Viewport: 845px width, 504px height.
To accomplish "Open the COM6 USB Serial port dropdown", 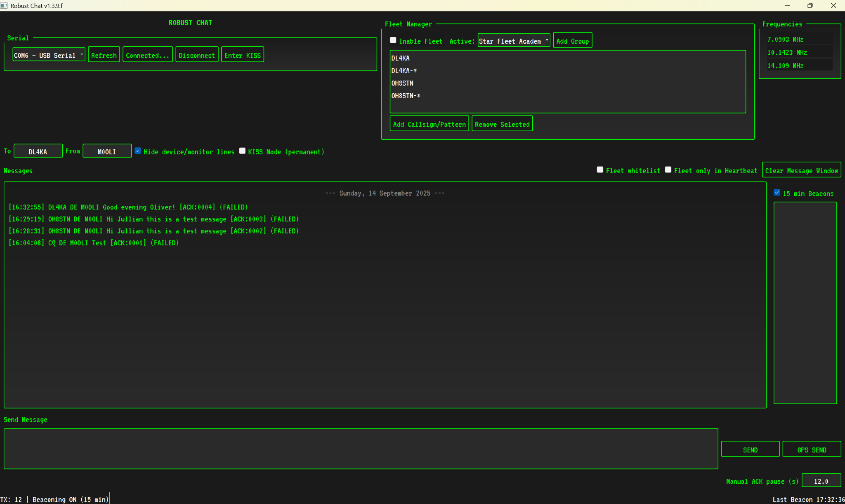I will [49, 55].
